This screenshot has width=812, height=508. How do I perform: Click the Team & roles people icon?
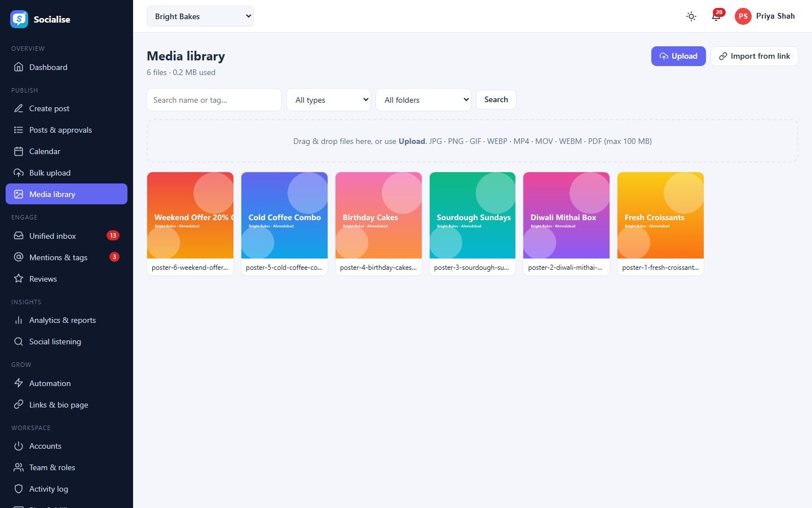pyautogui.click(x=19, y=467)
